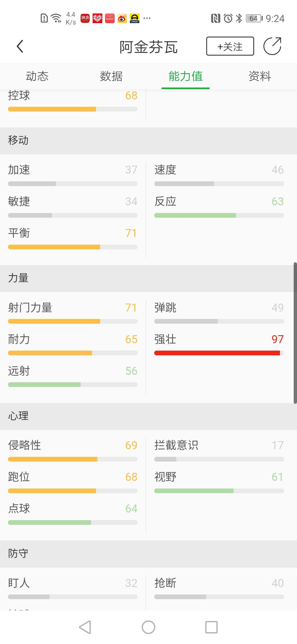Tap the battery status icon
Viewport: 297px width, 644px height.
point(254,18)
